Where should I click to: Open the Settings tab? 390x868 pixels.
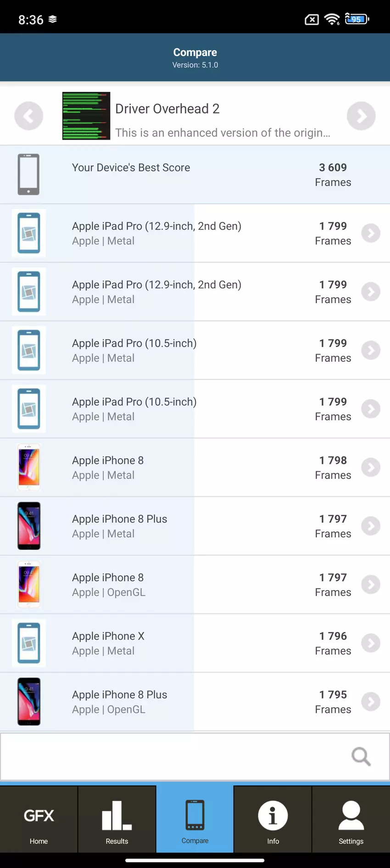point(351,820)
